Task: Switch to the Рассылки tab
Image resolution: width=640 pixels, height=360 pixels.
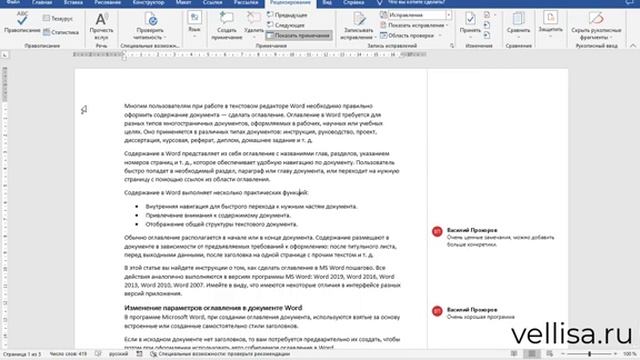Action: point(246,2)
